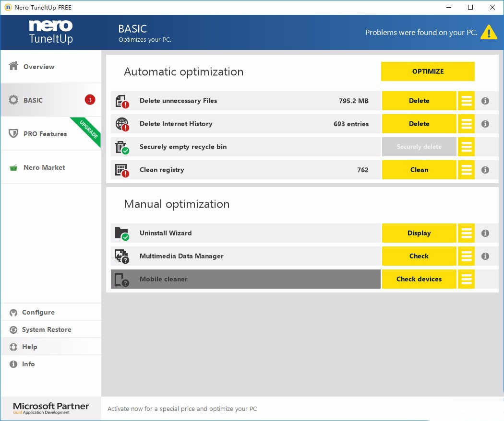Screen dimensions: 504x421
Task: Open System Restore
Action: [x=51, y=330]
